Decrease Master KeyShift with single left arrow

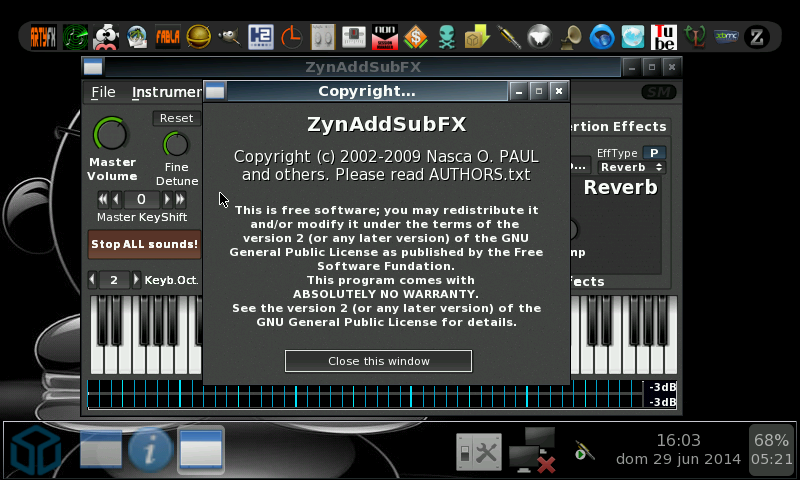click(x=116, y=199)
